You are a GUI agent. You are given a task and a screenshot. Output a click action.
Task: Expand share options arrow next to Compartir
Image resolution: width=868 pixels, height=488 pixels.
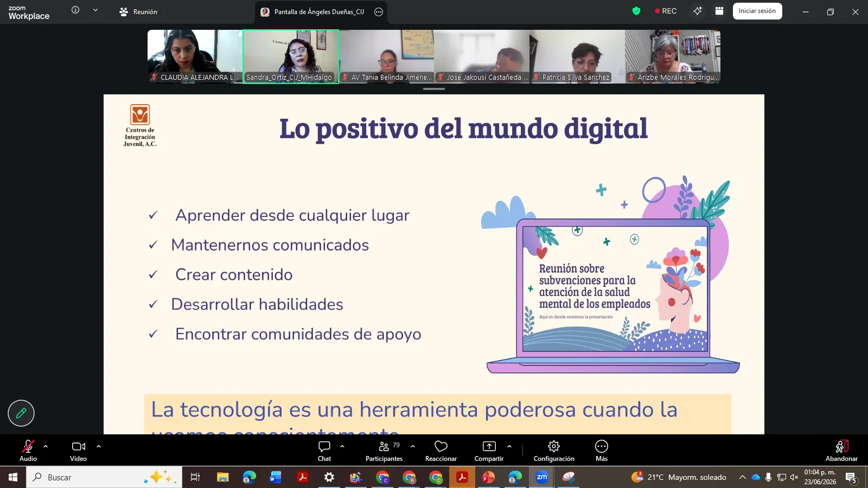509,446
